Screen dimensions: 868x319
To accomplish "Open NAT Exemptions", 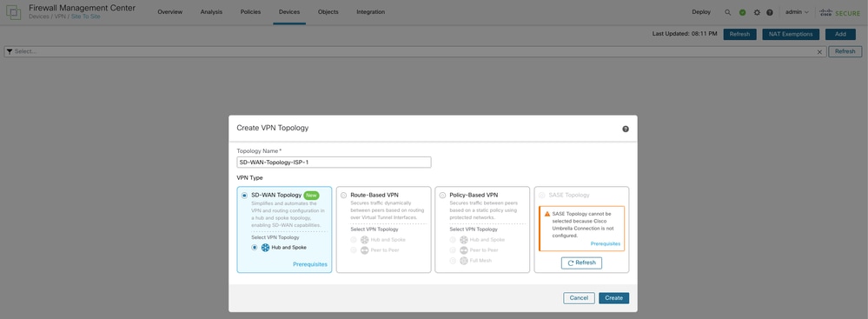I will point(791,35).
